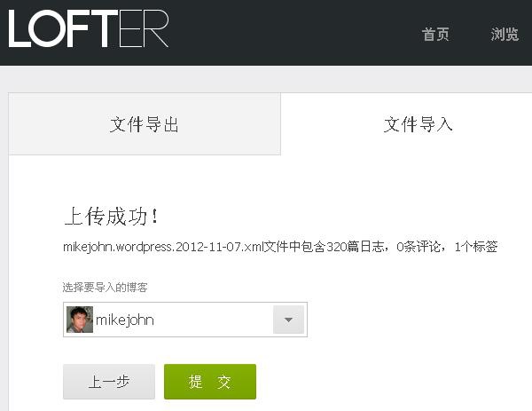Open the mikejohn blog selection combo box

coord(185,320)
